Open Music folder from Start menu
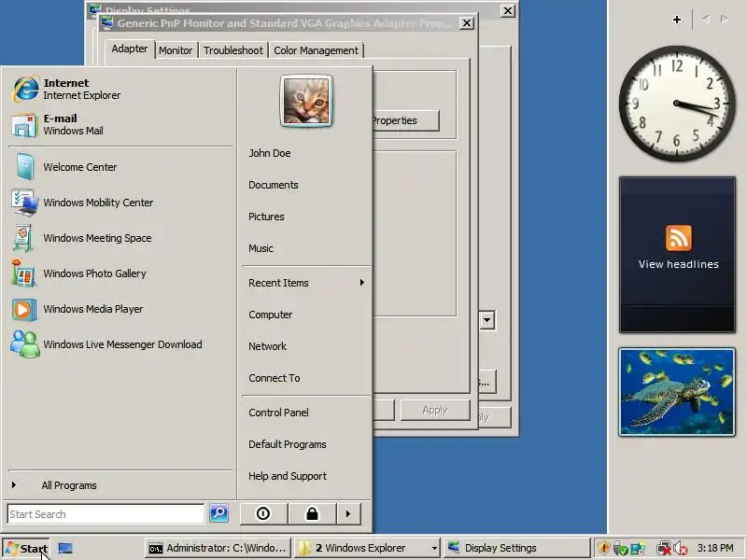The image size is (747, 560). tap(306, 248)
